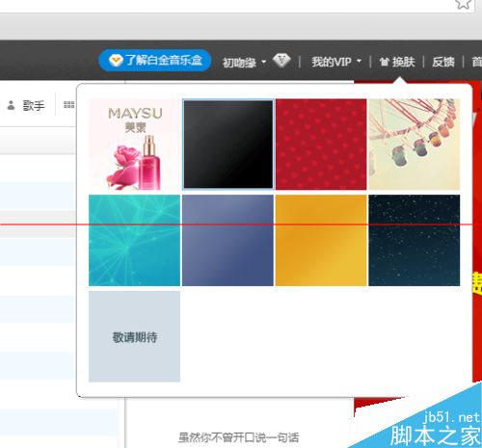Open the 反馈 feedback link
This screenshot has height=448, width=482.
tap(443, 62)
